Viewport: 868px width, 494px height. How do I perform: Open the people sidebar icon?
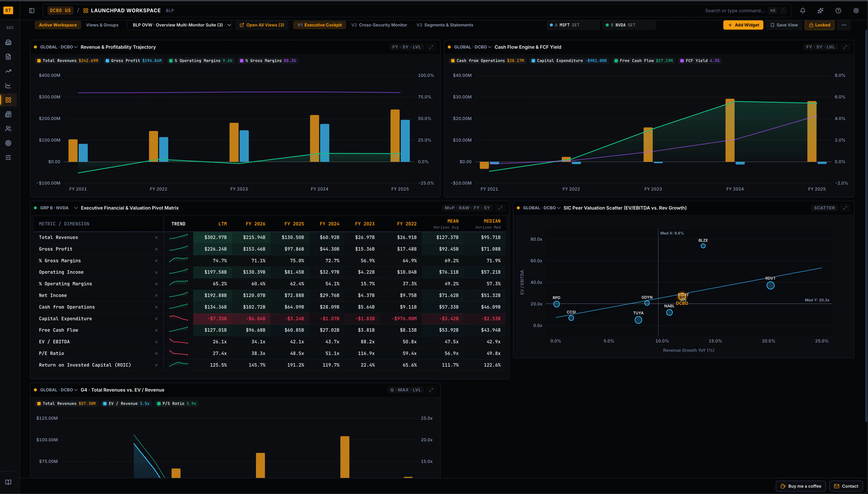point(8,129)
